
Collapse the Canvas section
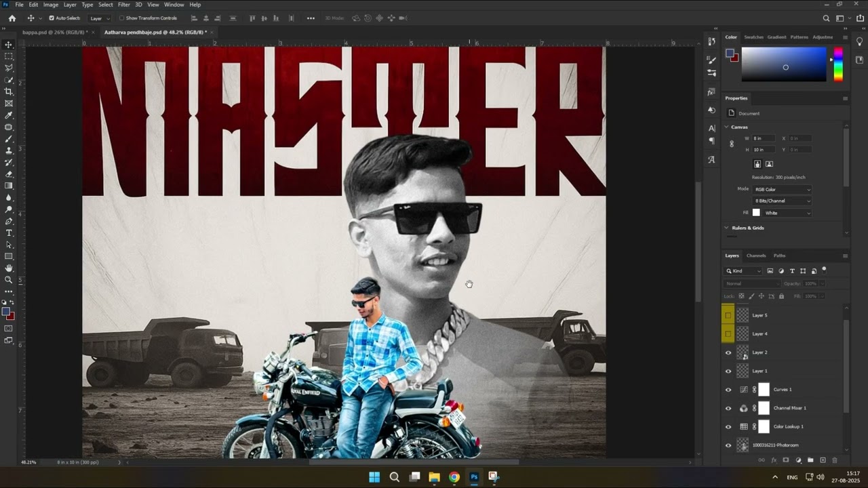coord(726,127)
